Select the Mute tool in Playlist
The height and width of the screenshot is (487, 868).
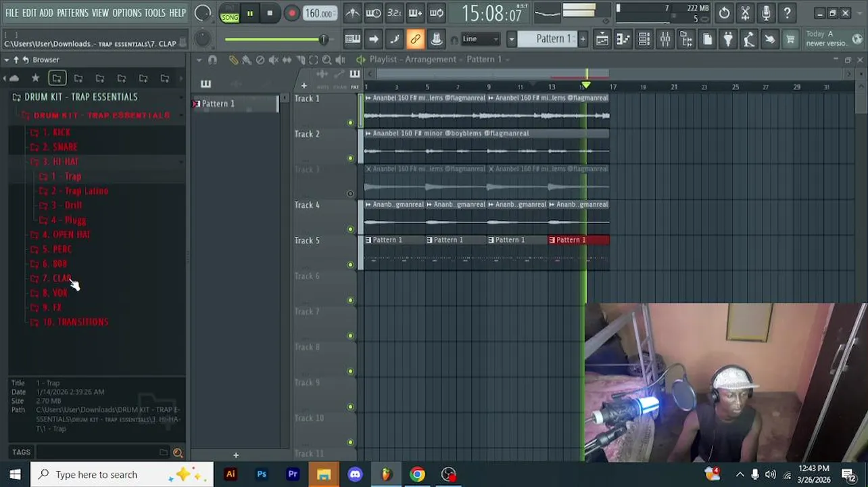pyautogui.click(x=274, y=60)
